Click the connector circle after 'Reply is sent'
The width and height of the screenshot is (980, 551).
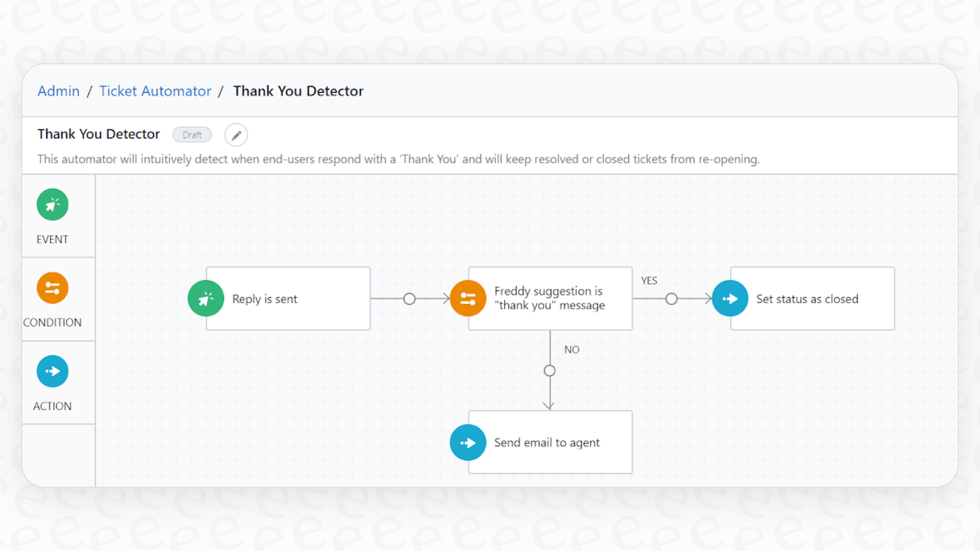tap(409, 299)
